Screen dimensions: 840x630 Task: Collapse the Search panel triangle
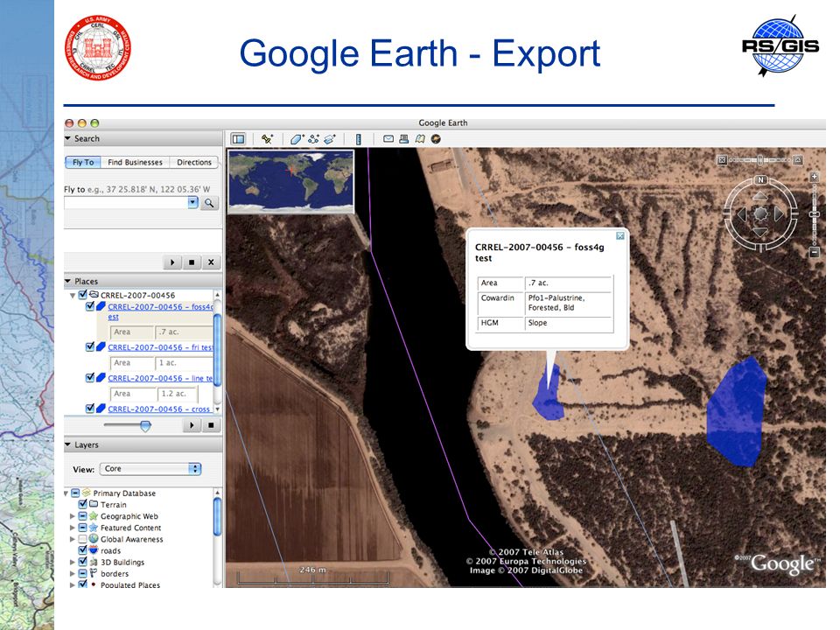(x=68, y=138)
